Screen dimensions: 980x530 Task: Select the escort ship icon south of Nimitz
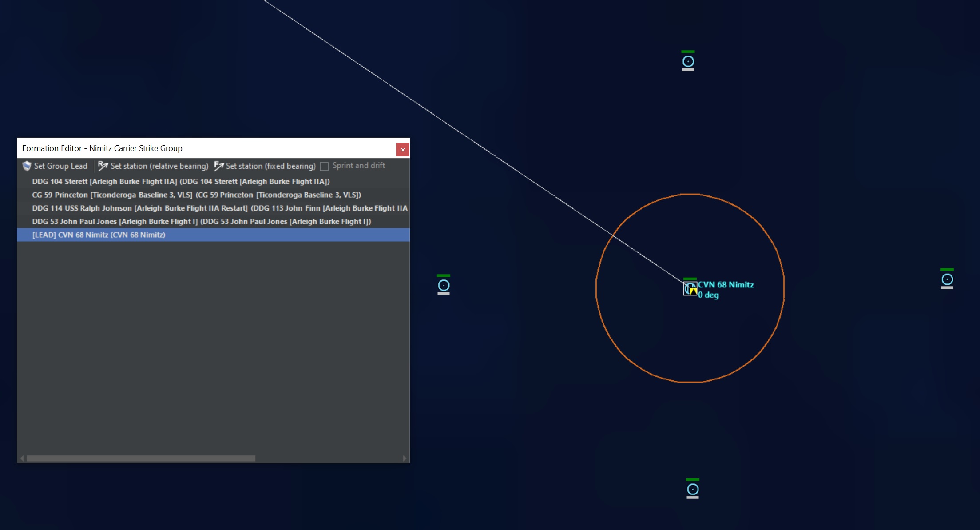tap(693, 489)
